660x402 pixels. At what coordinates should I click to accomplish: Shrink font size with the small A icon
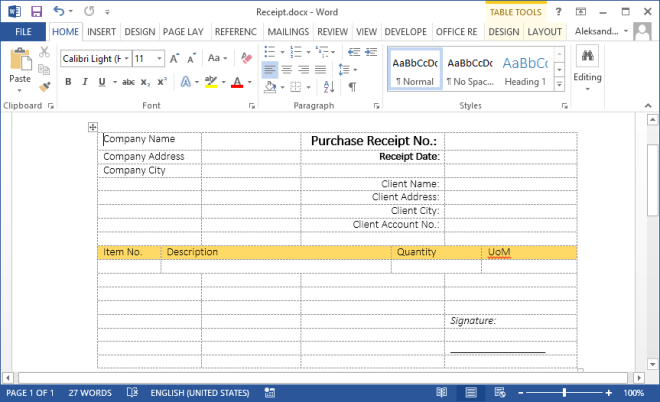point(192,59)
